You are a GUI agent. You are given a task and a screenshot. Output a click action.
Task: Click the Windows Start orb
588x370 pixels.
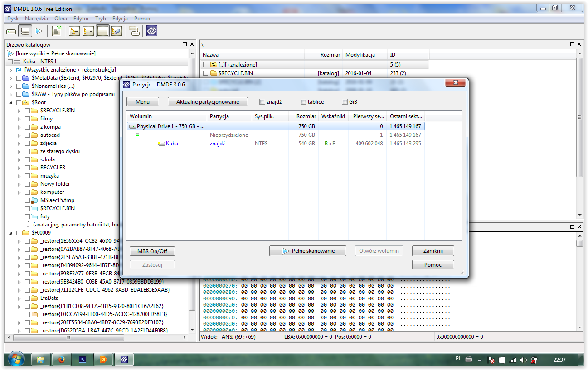[x=16, y=360]
